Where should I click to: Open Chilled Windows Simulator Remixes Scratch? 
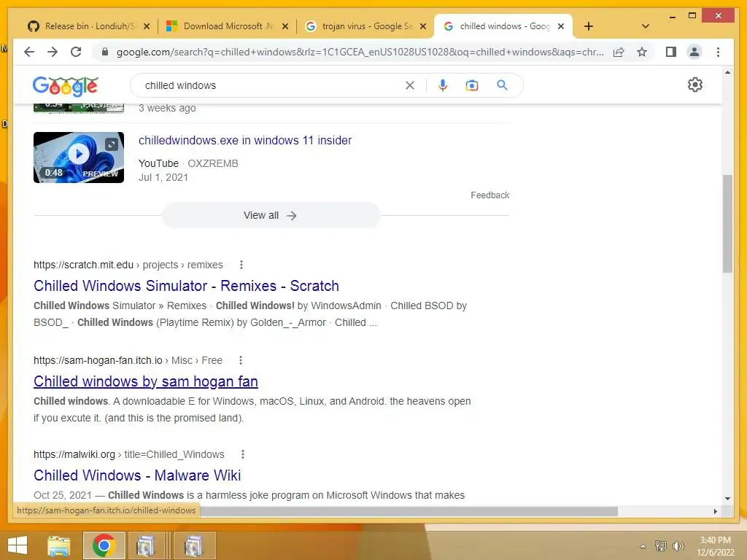click(186, 286)
